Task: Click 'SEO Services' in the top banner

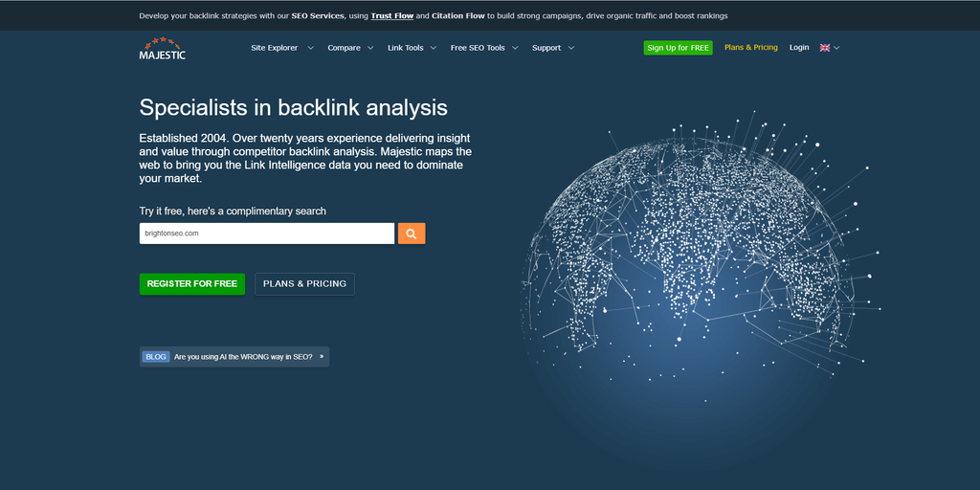Action: [x=318, y=15]
